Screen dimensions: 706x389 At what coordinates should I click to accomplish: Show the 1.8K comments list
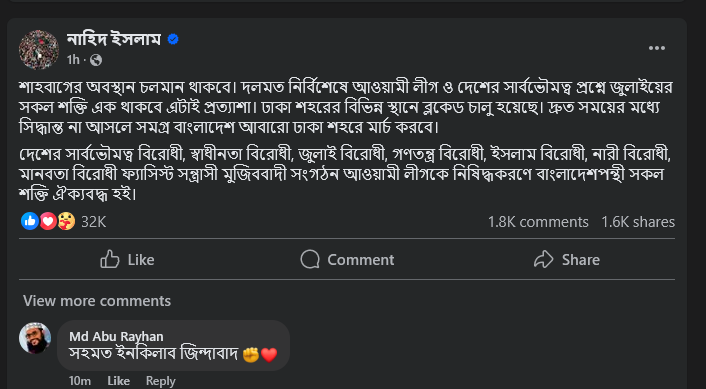pyautogui.click(x=538, y=222)
